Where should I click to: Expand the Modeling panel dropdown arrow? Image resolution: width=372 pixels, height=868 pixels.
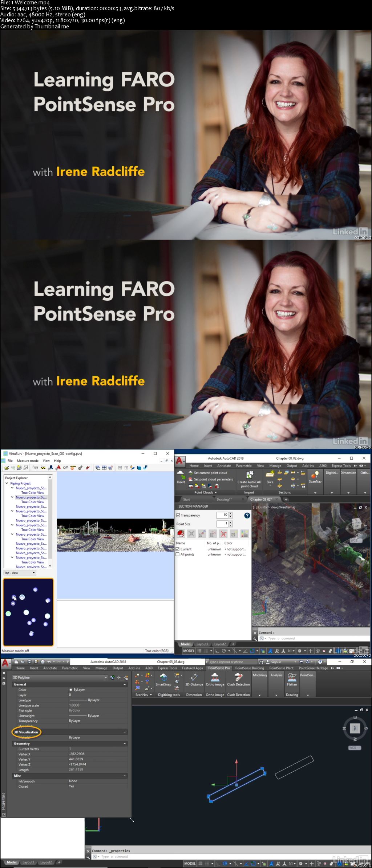pyautogui.click(x=259, y=695)
